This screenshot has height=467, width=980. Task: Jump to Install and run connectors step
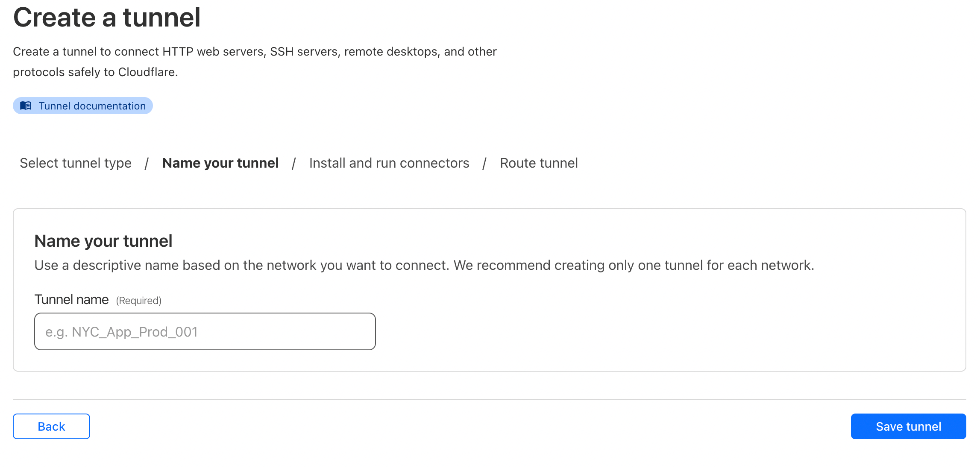pyautogui.click(x=389, y=163)
